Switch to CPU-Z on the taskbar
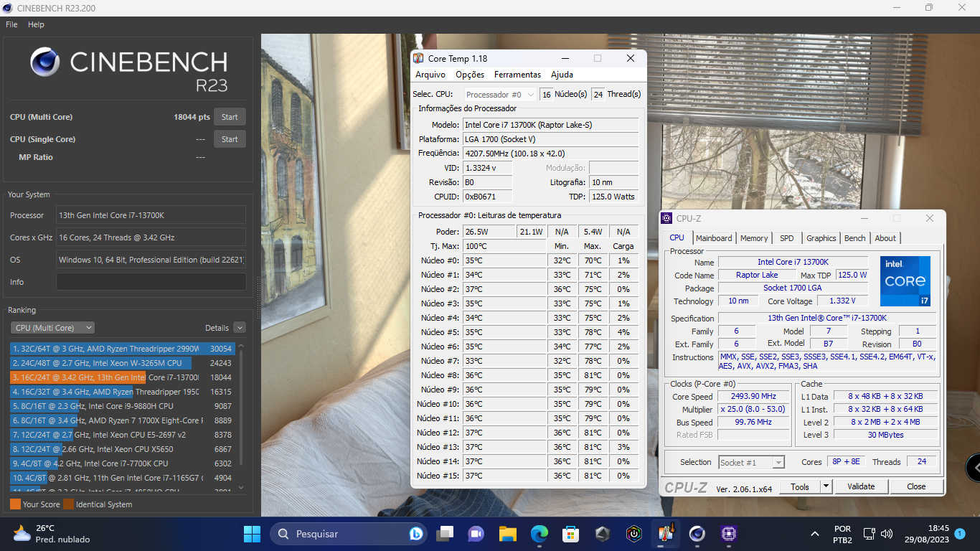This screenshot has height=551, width=980. click(x=728, y=534)
